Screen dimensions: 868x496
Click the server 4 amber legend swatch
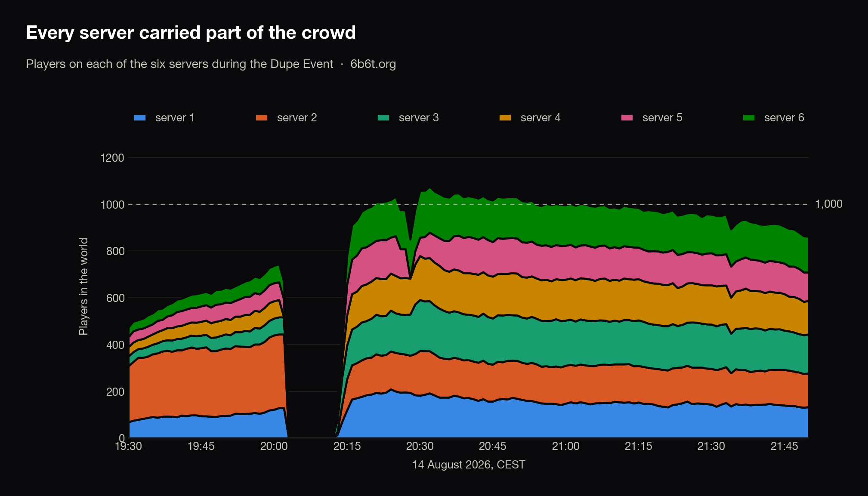(x=505, y=117)
